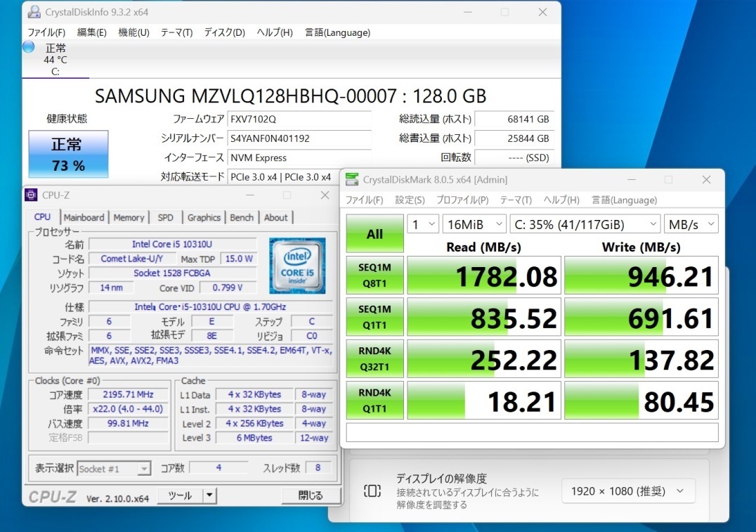
Task: Open 編集(E) menu in CrystalDiskInfo
Action: tap(91, 32)
